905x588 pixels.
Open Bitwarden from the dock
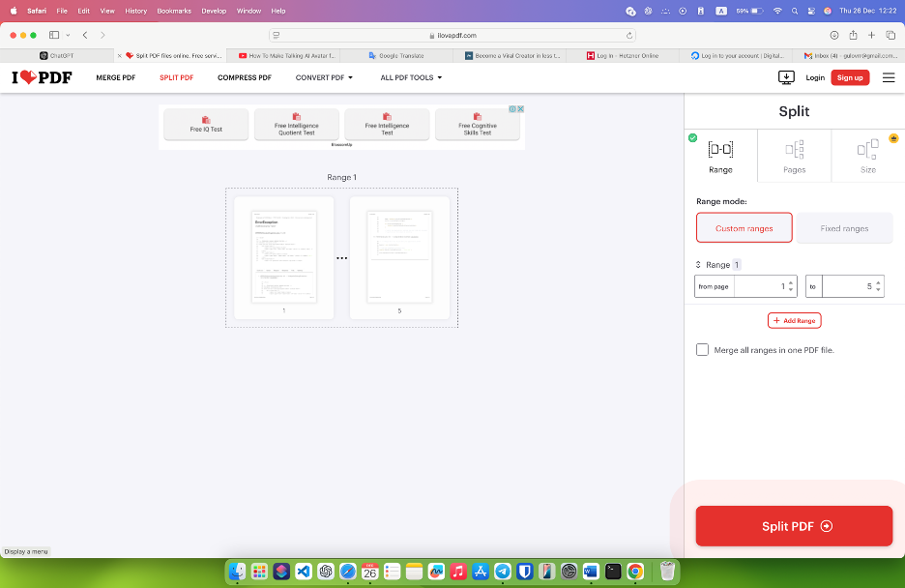pos(525,572)
